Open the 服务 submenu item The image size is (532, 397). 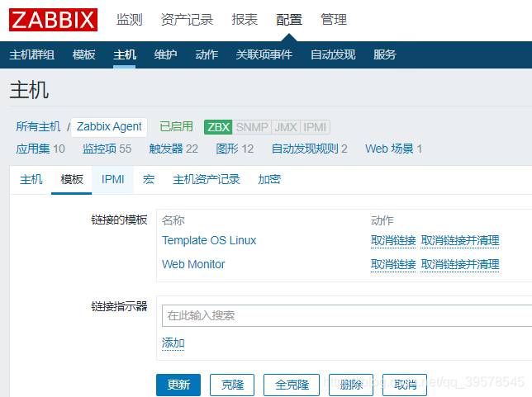[x=385, y=54]
